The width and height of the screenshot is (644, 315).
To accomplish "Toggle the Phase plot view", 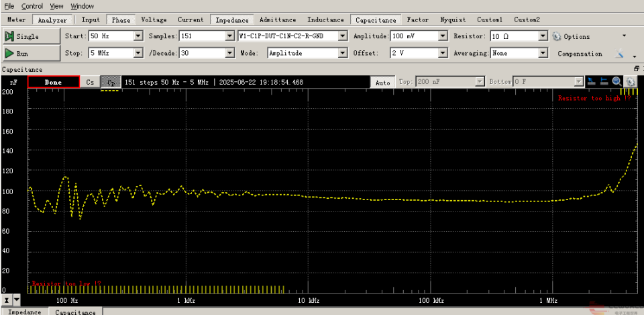I will click(x=121, y=19).
